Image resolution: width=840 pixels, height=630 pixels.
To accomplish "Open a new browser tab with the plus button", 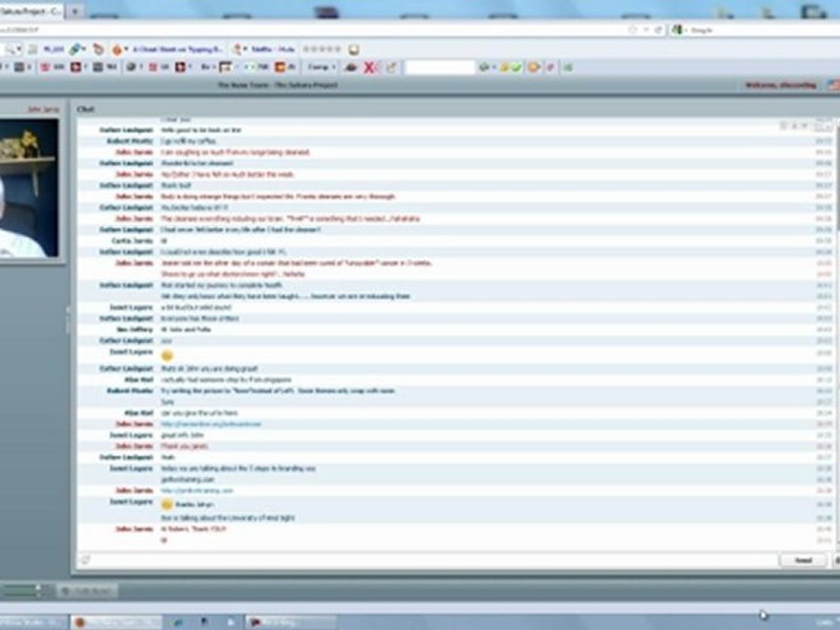I will (x=75, y=11).
